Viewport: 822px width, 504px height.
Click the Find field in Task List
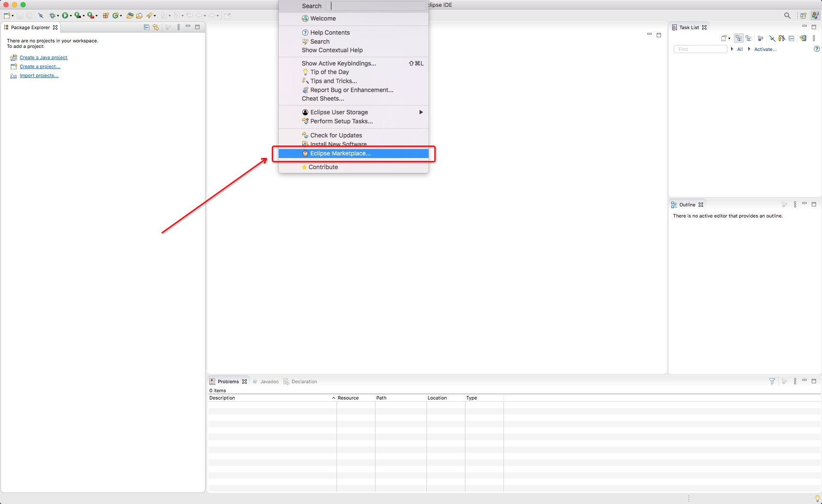[x=700, y=49]
